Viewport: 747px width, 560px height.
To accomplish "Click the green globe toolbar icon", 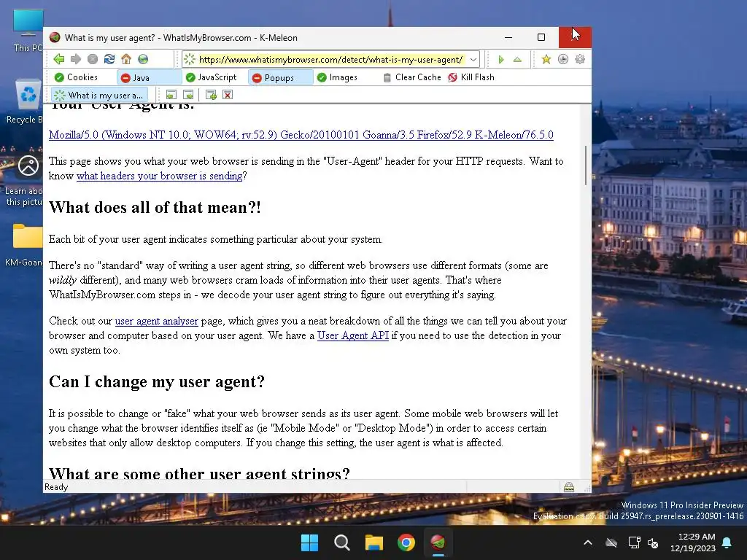I will (143, 59).
